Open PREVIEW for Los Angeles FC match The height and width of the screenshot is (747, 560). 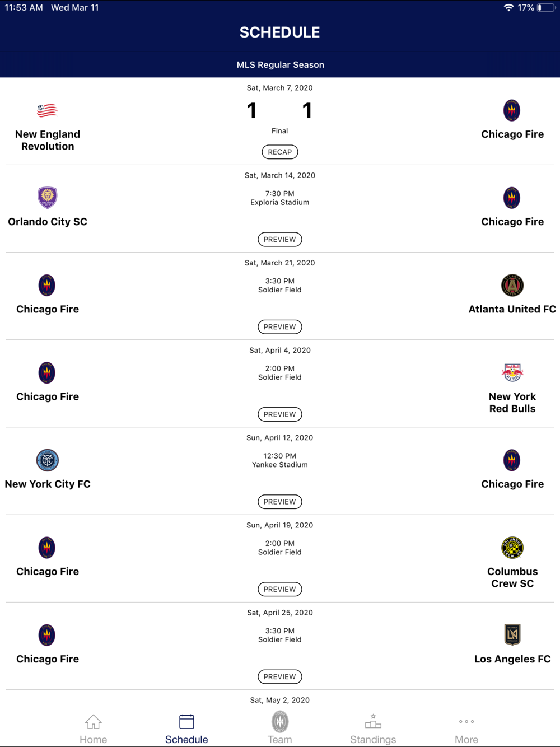click(x=280, y=676)
